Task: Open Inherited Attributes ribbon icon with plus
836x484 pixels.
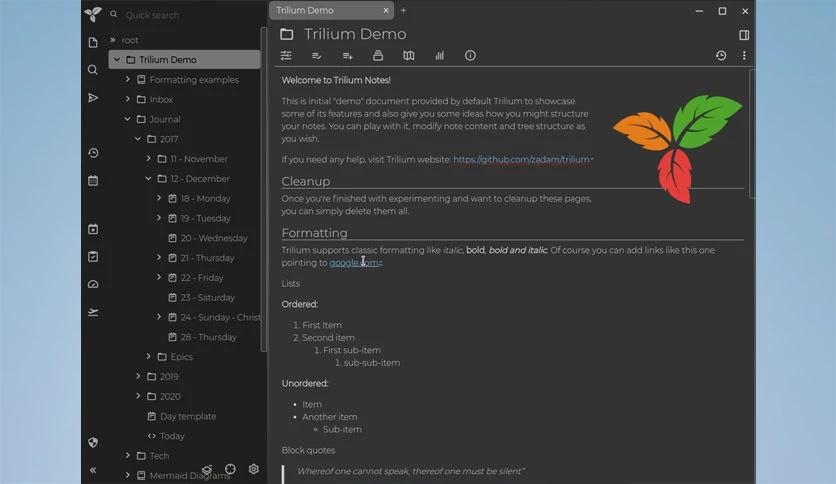Action: (x=348, y=55)
